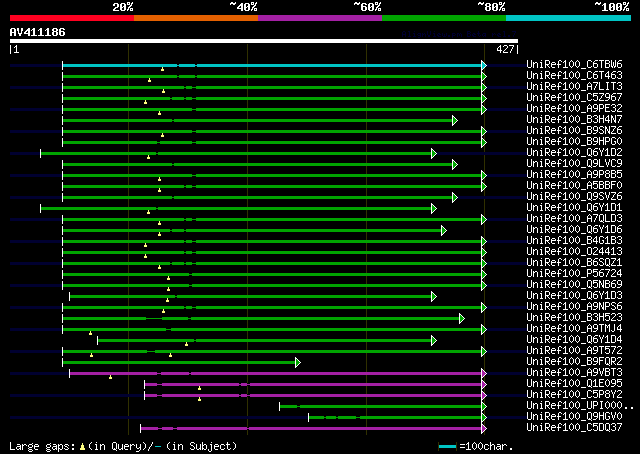Select hit name UniRef100_C5DQ37
This screenshot has width=640, height=454.
(x=574, y=428)
